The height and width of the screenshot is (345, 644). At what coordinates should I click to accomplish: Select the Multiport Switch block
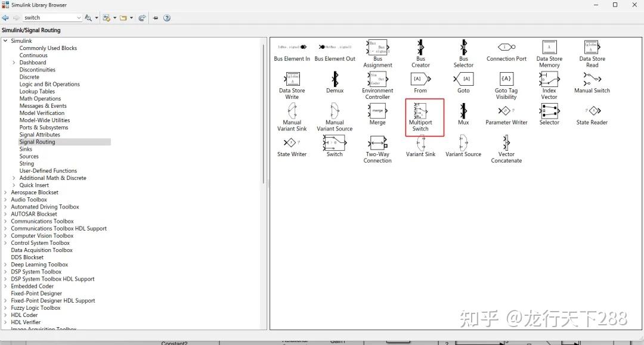(x=423, y=113)
